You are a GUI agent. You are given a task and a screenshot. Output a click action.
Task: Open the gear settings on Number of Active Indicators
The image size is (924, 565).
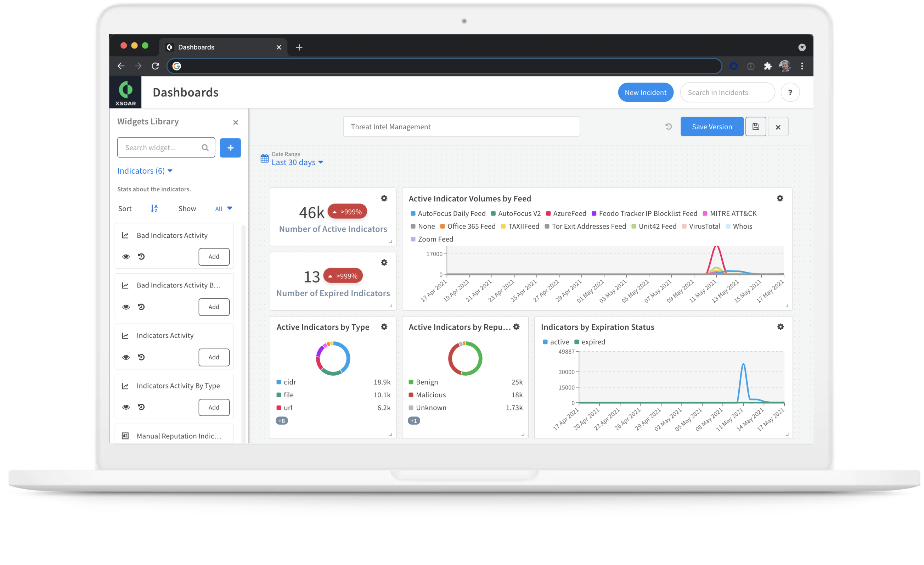tap(384, 198)
